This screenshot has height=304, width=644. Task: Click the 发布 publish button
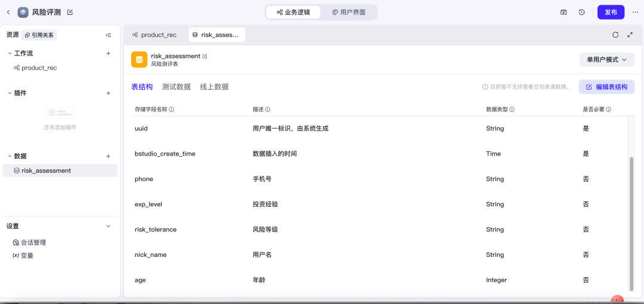click(x=611, y=13)
